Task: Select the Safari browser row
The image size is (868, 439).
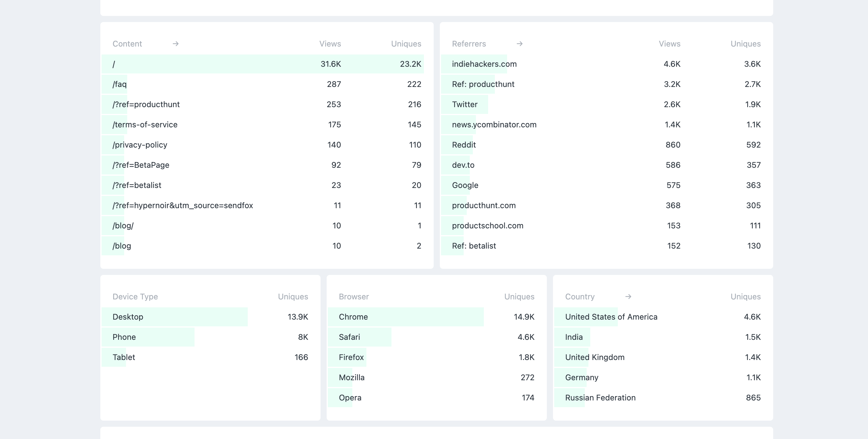Action: (x=349, y=337)
